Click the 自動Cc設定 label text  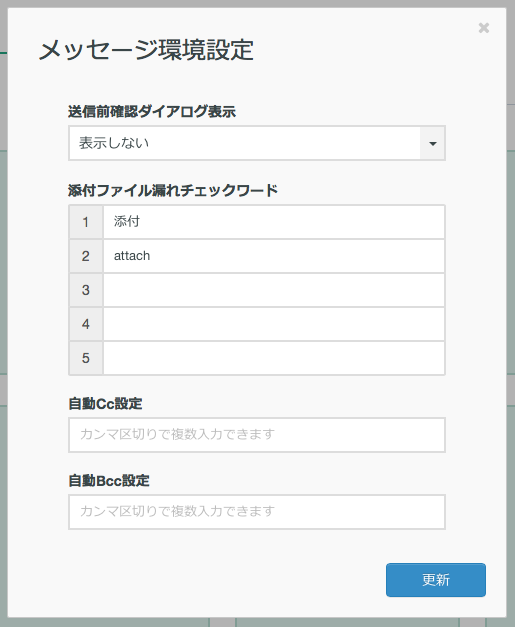pos(105,403)
